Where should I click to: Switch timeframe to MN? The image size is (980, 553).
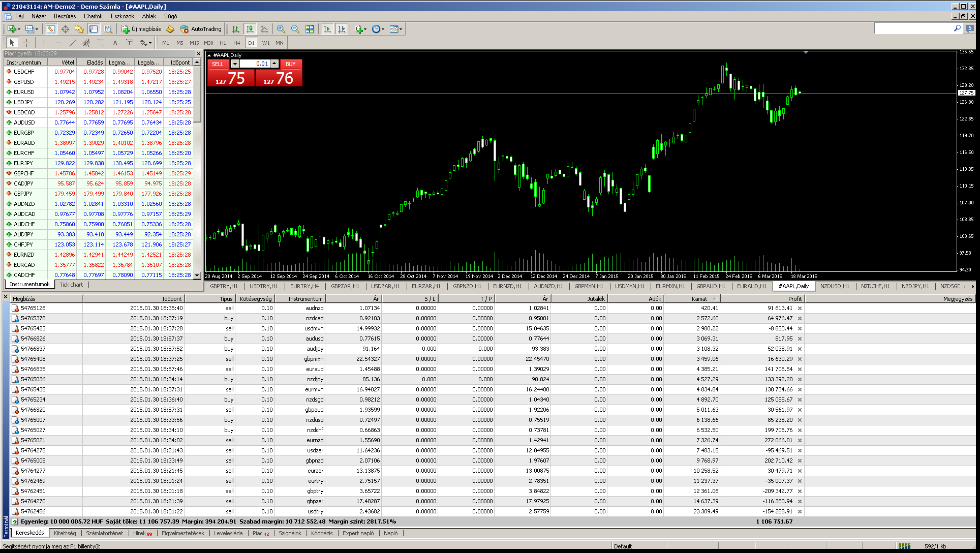click(x=280, y=43)
